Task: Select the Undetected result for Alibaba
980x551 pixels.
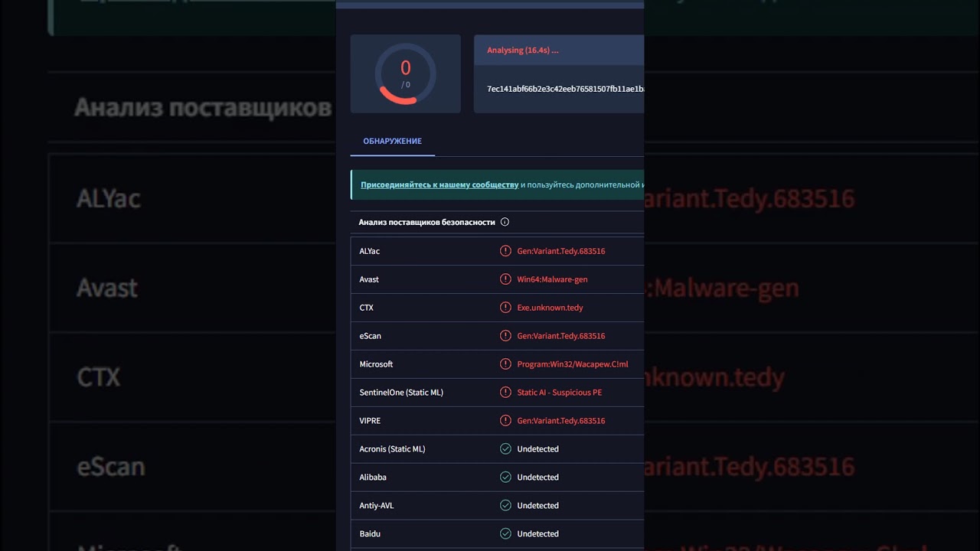Action: pyautogui.click(x=538, y=478)
